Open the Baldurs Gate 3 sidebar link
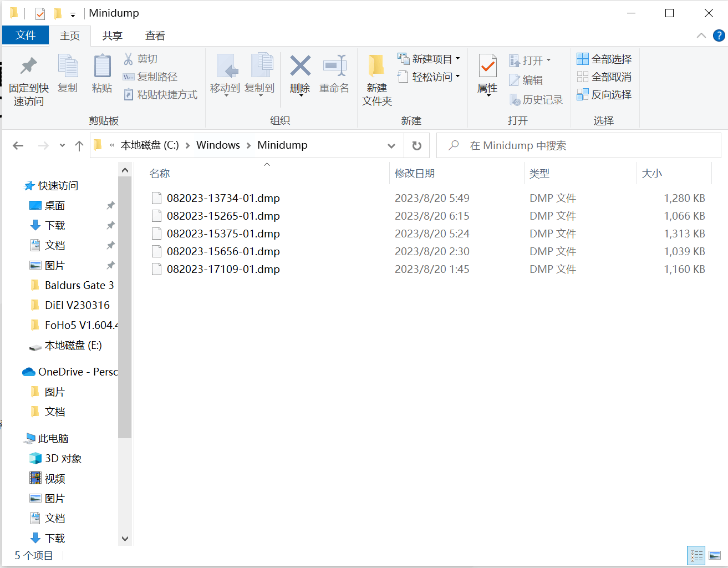The height and width of the screenshot is (568, 728). [x=78, y=285]
